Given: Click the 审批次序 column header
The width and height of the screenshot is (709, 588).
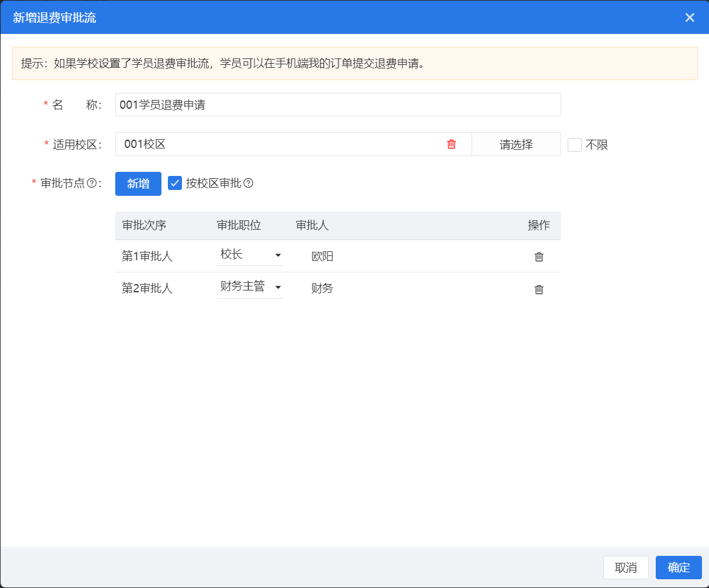Looking at the screenshot, I should coord(144,226).
